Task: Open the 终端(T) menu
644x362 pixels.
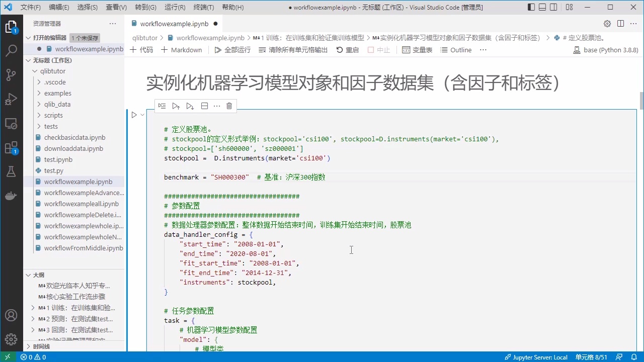Action: (204, 8)
